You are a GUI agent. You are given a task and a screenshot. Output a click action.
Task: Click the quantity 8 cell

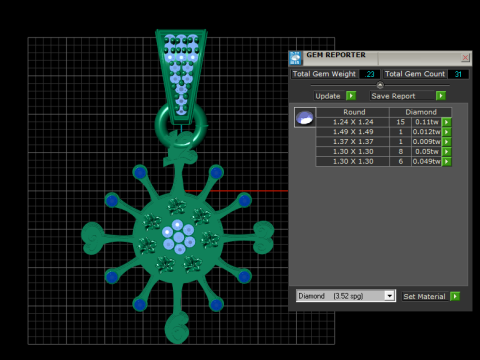point(401,152)
